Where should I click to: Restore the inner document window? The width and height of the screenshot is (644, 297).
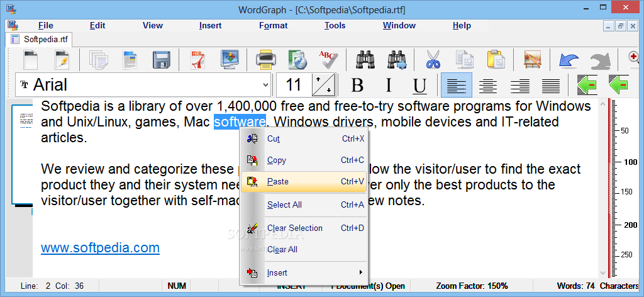pos(621,26)
